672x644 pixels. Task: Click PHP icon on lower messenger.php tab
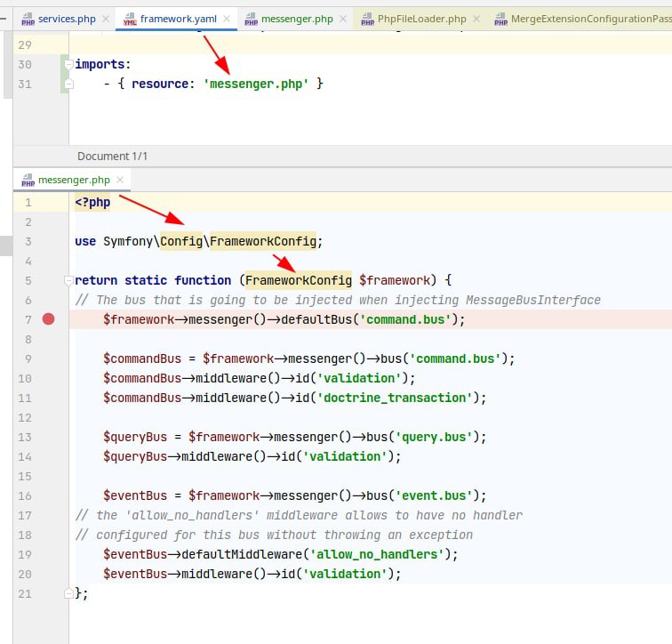[28, 180]
